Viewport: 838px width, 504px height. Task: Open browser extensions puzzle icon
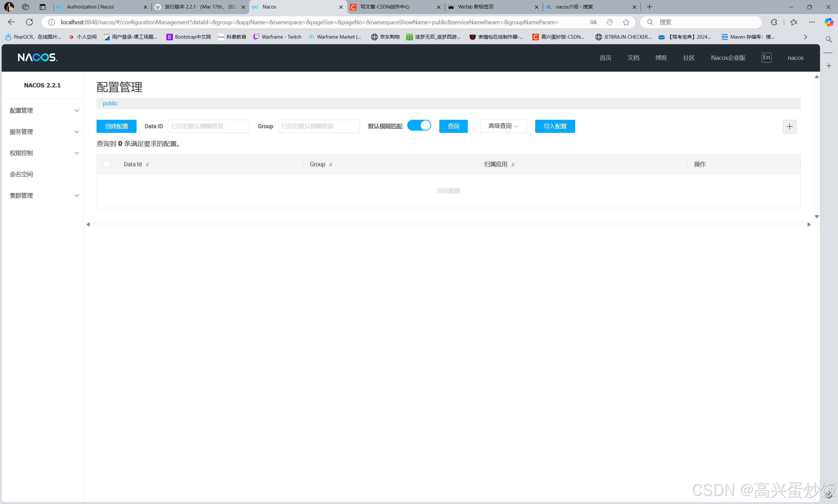click(x=774, y=22)
